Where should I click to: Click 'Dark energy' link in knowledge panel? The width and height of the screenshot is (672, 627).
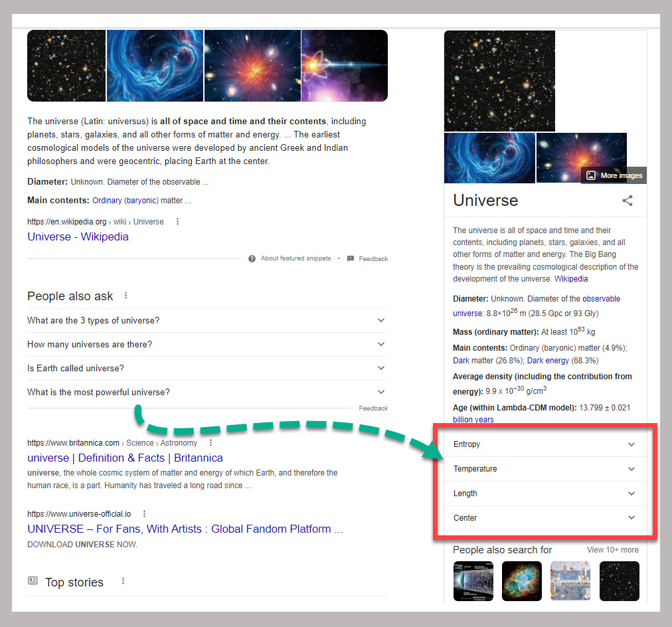[548, 361]
